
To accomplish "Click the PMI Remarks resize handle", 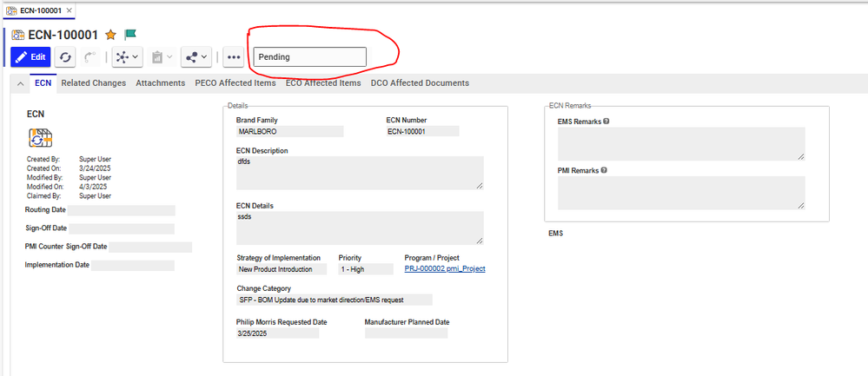I will [801, 205].
